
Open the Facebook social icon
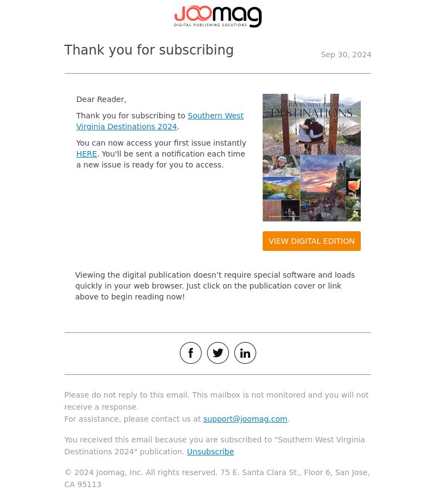pos(191,353)
